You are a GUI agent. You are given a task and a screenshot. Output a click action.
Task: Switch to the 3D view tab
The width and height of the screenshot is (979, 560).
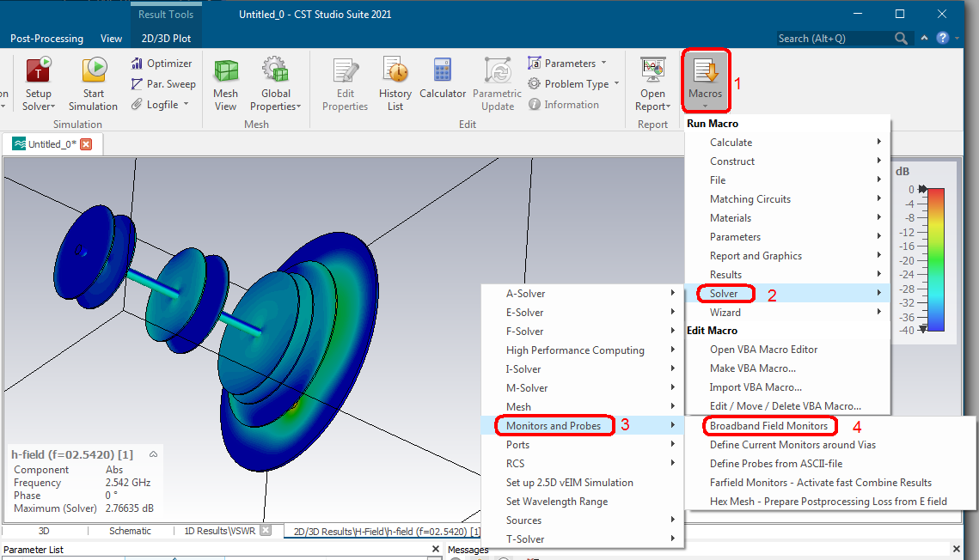(x=44, y=531)
